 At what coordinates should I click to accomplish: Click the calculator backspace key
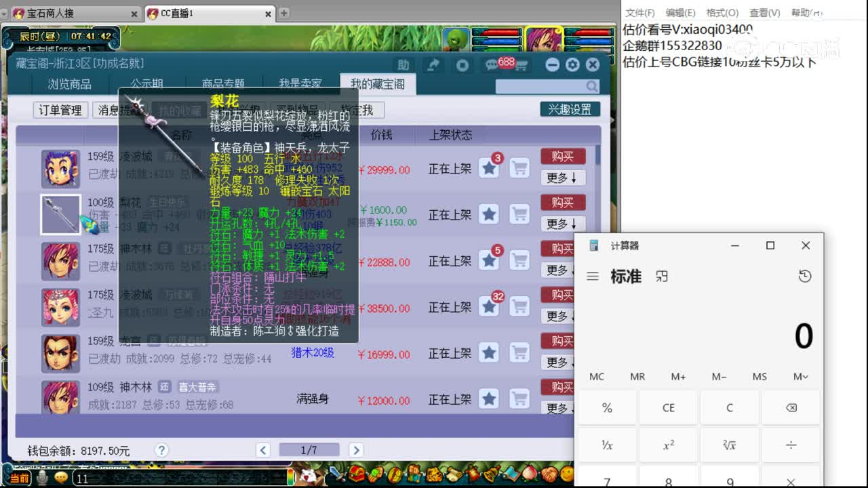pyautogui.click(x=791, y=408)
